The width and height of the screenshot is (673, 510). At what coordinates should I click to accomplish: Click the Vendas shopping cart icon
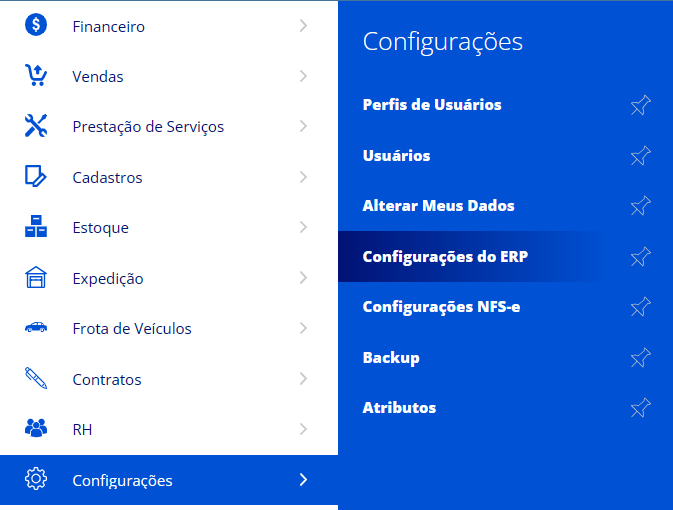pyautogui.click(x=36, y=76)
